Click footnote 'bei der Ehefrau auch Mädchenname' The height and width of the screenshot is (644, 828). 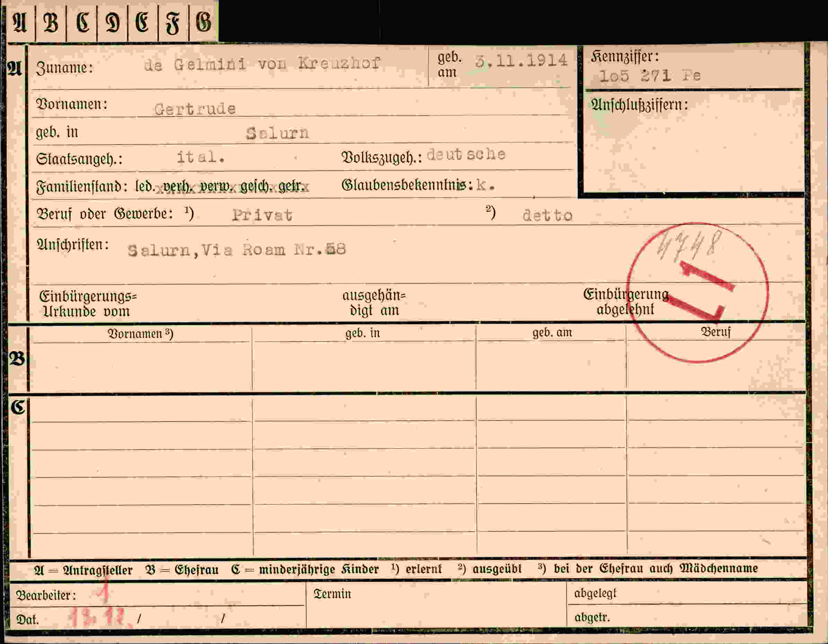pos(655,568)
